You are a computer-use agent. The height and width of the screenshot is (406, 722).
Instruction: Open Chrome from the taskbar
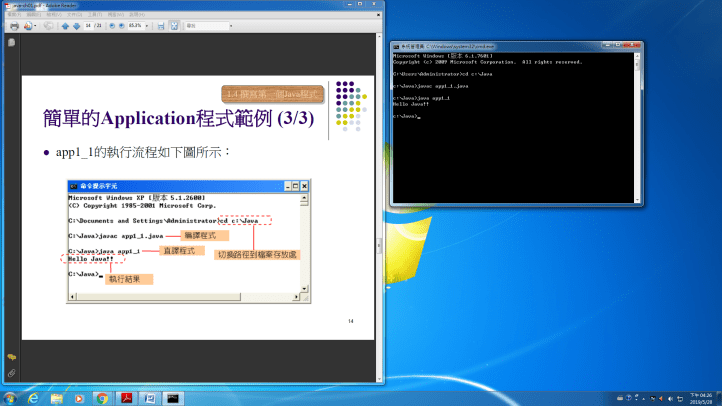101,397
